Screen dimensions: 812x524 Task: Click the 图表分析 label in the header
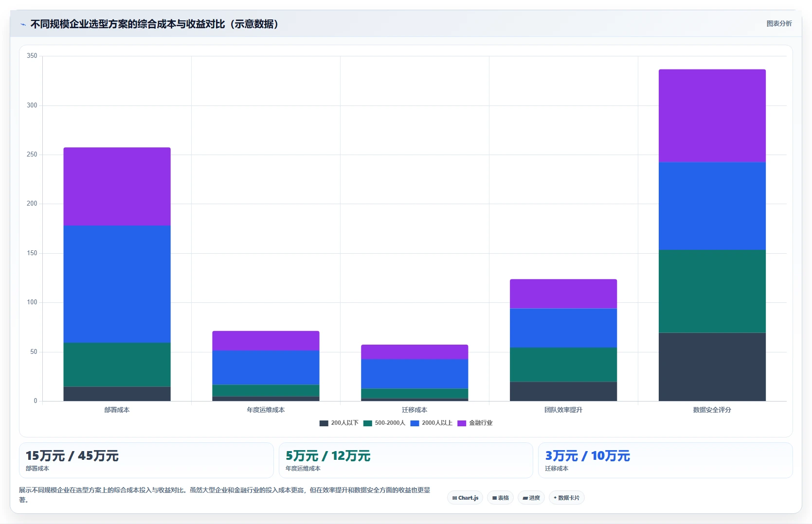click(x=779, y=23)
